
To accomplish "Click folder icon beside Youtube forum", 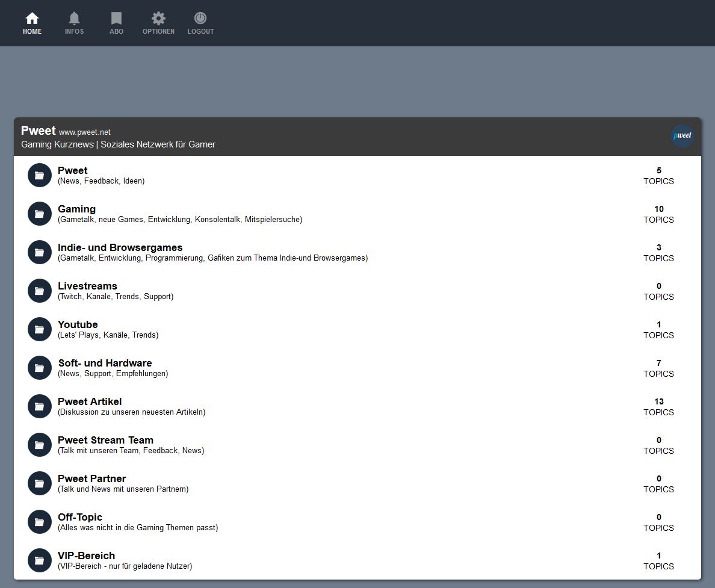I will (40, 329).
